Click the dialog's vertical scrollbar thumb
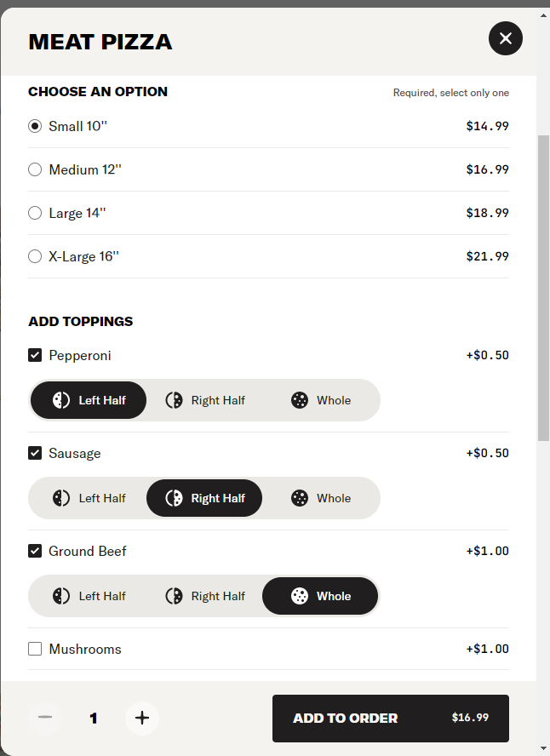 tap(543, 288)
